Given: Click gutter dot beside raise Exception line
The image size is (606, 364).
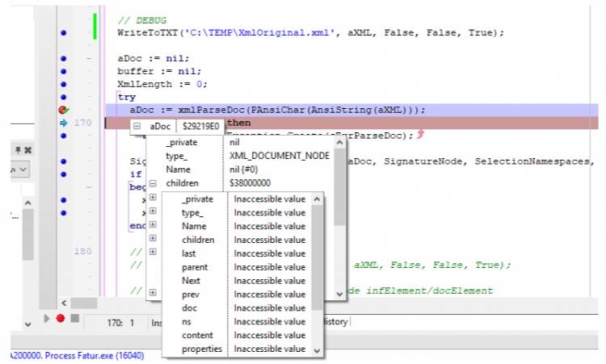Looking at the screenshot, I should click(x=63, y=136).
